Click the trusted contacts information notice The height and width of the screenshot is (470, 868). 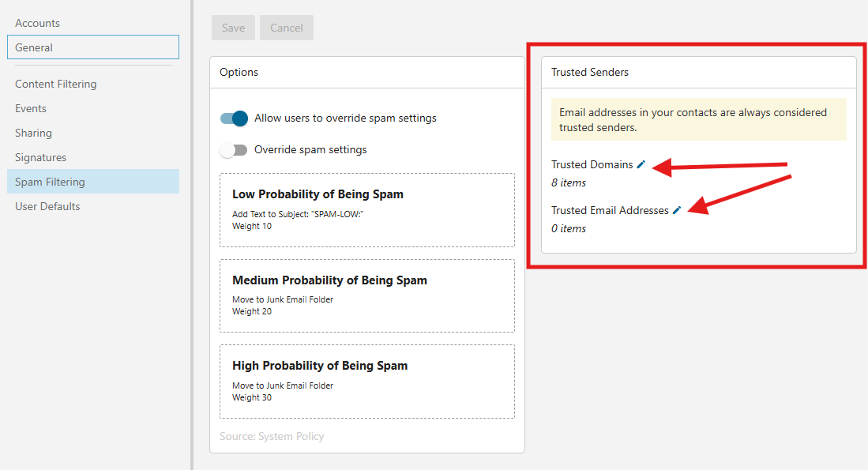coord(699,119)
